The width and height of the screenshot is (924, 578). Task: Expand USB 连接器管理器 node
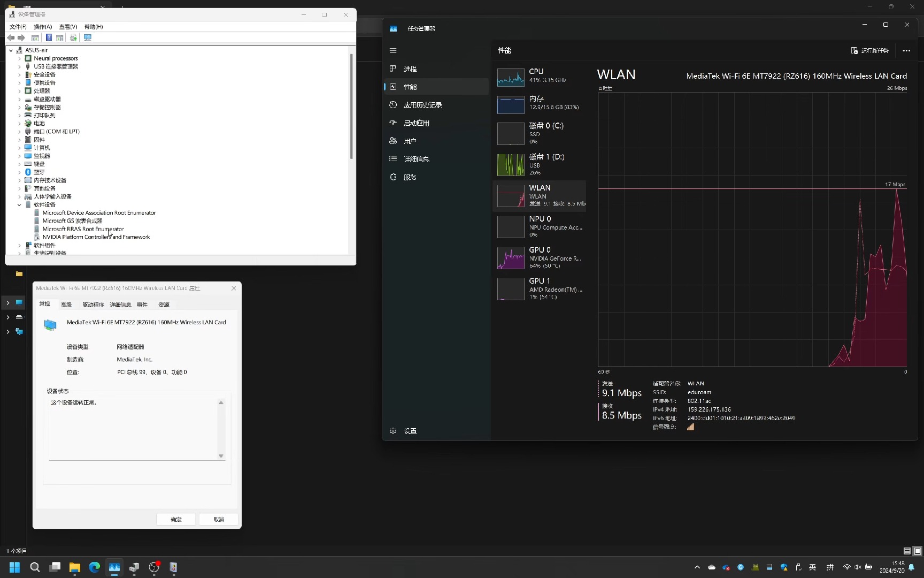click(x=20, y=66)
